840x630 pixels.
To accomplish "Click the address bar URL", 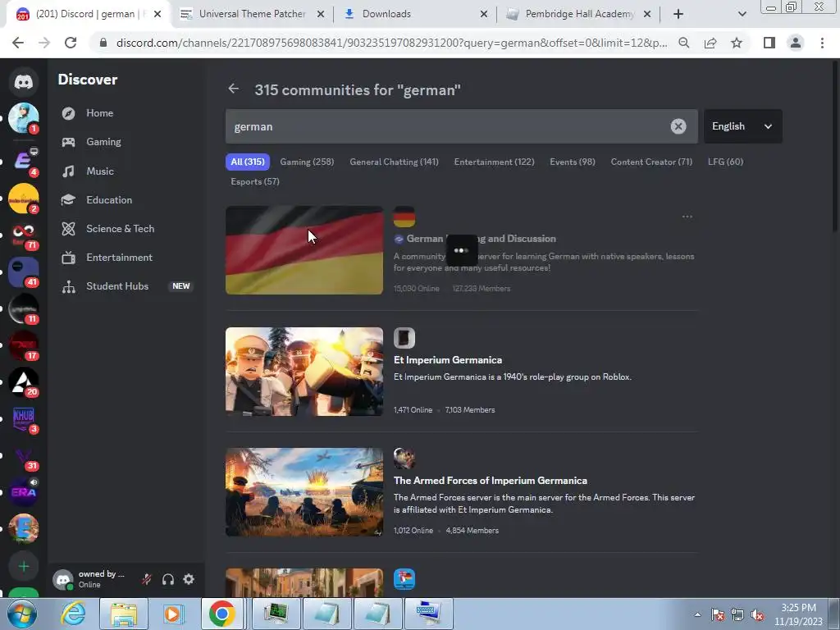I will click(x=391, y=43).
